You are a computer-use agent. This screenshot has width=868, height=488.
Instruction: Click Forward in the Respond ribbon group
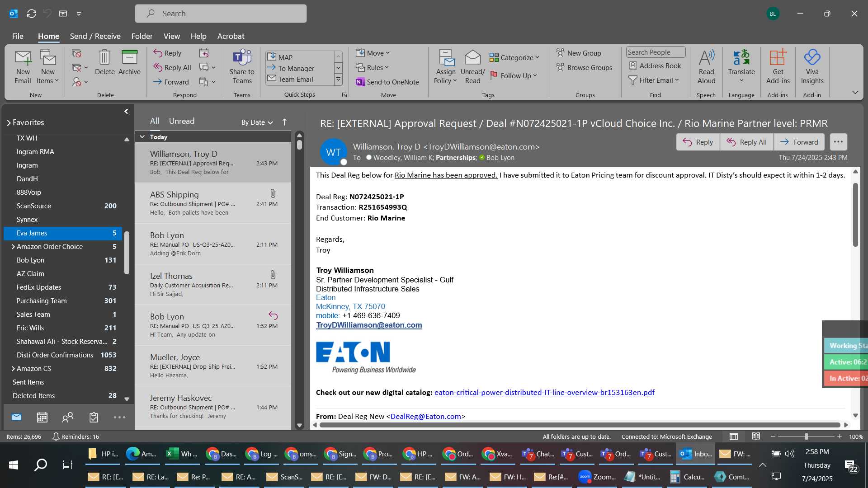click(171, 82)
